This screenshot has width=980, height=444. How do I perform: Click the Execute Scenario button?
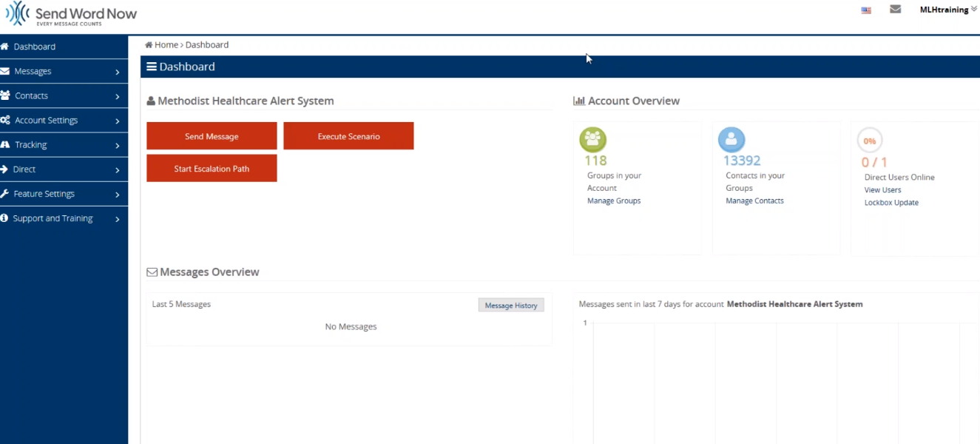(348, 136)
